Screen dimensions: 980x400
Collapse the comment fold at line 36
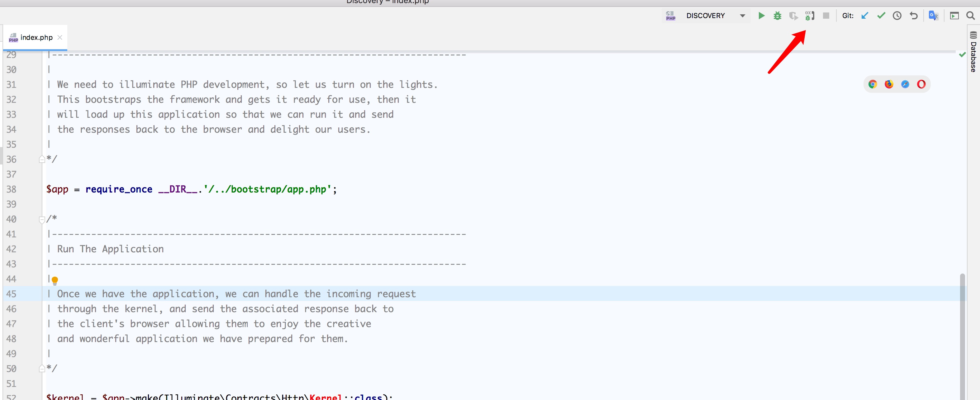coord(42,160)
